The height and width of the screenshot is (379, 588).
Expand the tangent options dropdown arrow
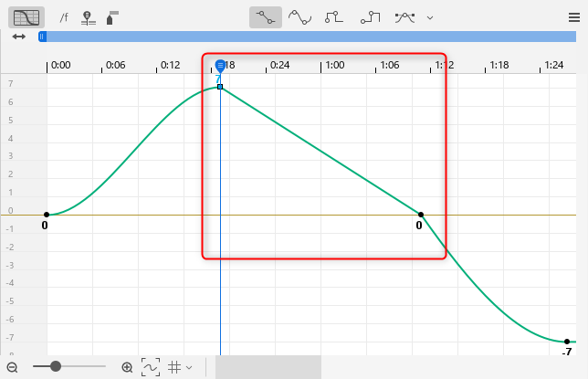[430, 17]
